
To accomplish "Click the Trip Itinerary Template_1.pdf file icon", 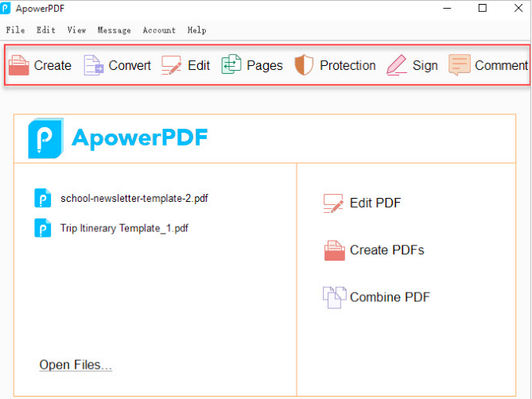I will [43, 228].
